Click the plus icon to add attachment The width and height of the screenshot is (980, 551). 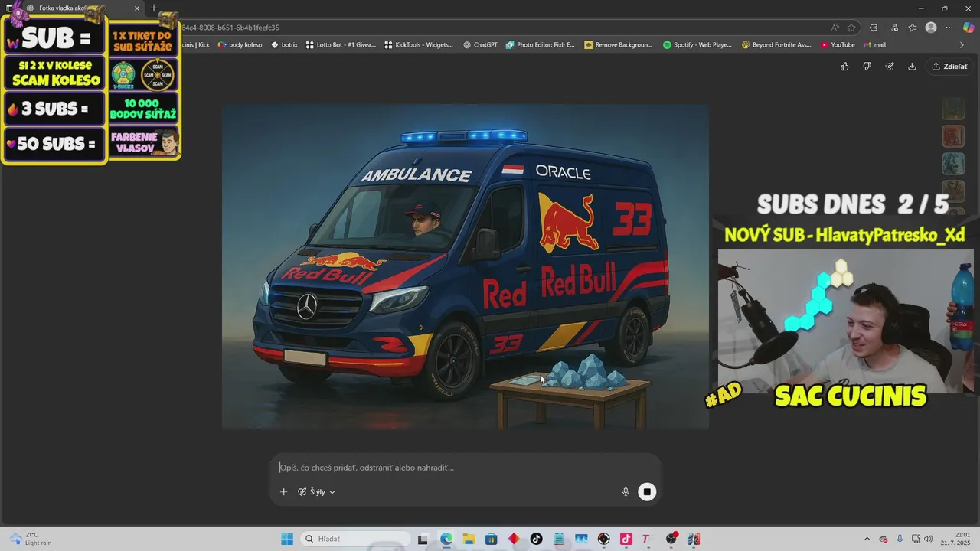point(283,492)
